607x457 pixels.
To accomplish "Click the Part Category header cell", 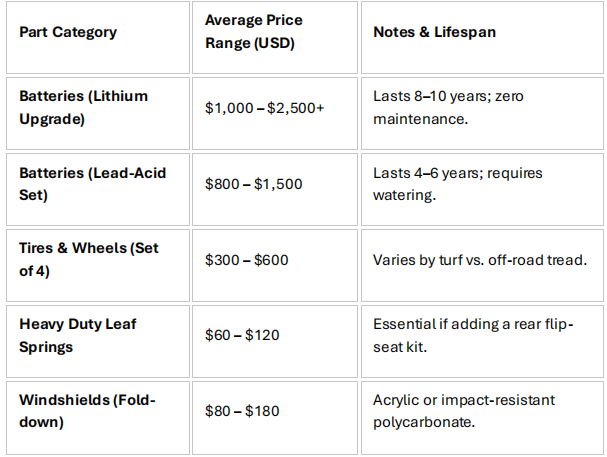I will pyautogui.click(x=98, y=38).
